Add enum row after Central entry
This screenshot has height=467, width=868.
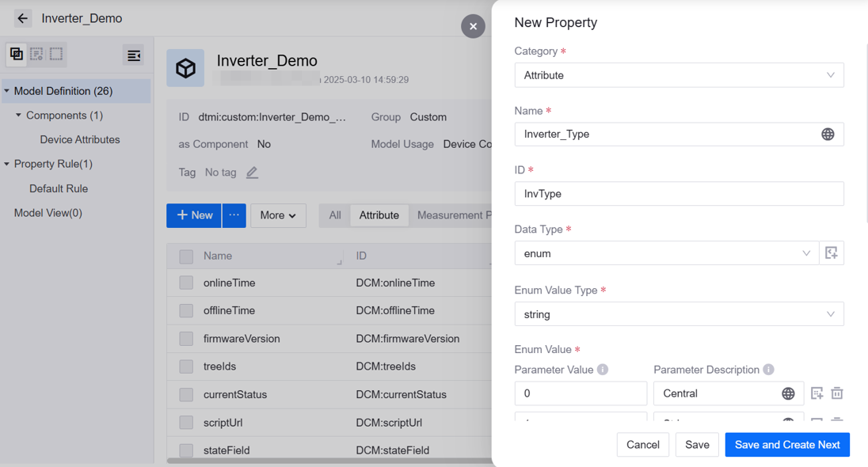[x=817, y=393]
